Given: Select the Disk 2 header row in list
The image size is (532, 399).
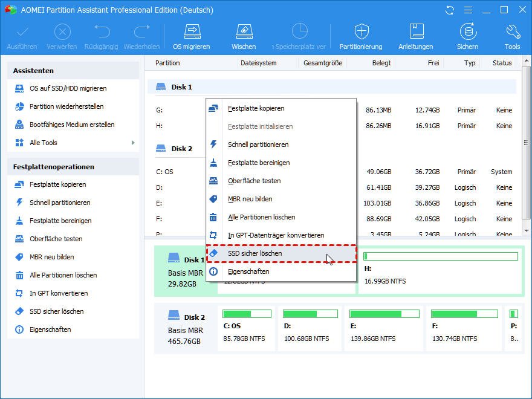Looking at the screenshot, I should point(332,149).
